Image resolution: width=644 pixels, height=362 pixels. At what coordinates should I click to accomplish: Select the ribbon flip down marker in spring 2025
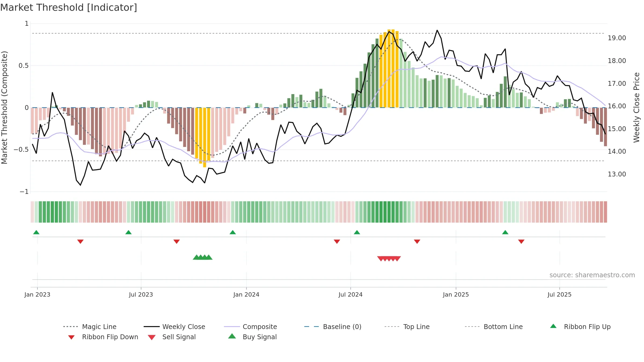521,242
